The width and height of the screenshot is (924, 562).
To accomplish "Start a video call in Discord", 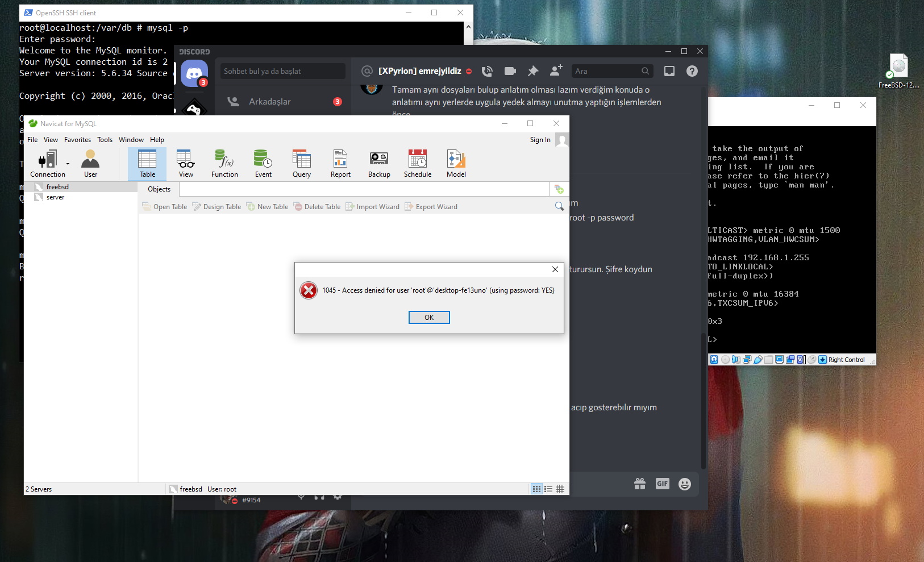I will [510, 71].
